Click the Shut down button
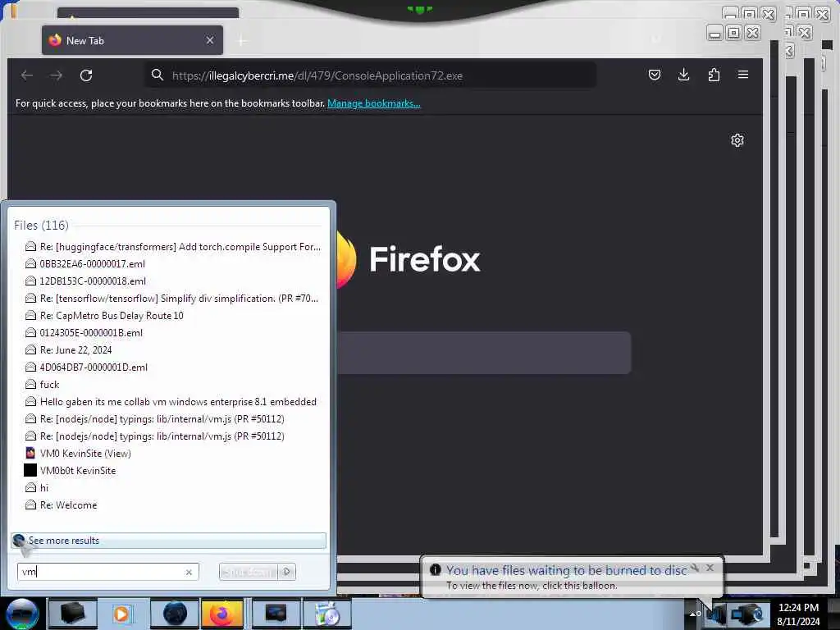 (249, 572)
